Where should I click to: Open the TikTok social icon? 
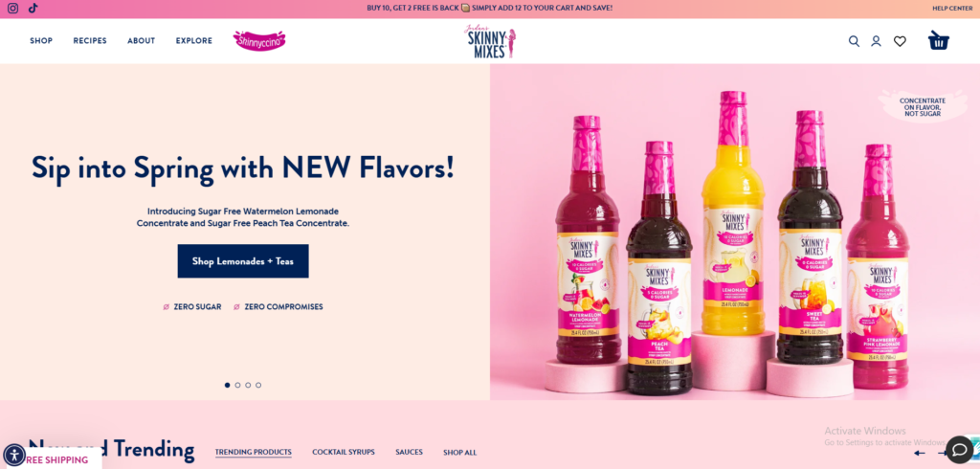(33, 9)
